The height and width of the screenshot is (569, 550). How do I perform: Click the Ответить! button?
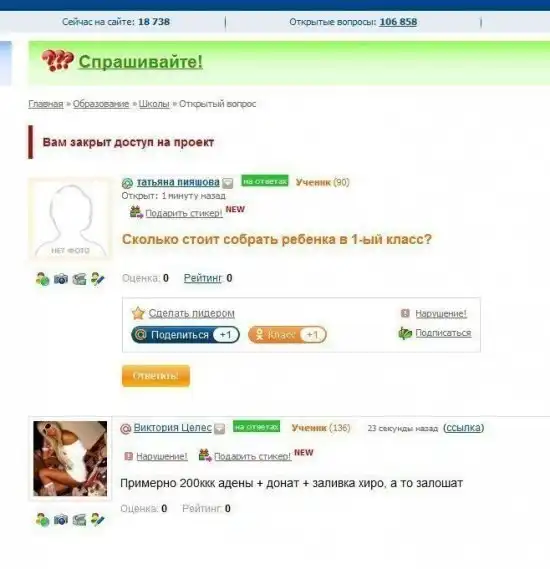point(156,376)
